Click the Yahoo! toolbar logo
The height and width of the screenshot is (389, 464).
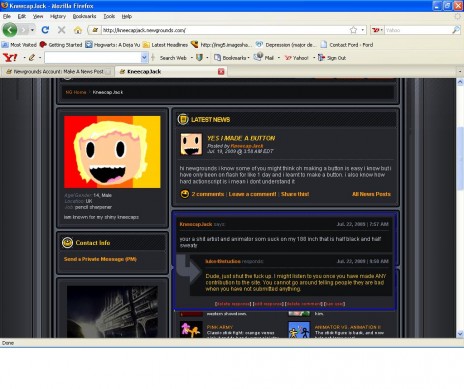point(10,58)
